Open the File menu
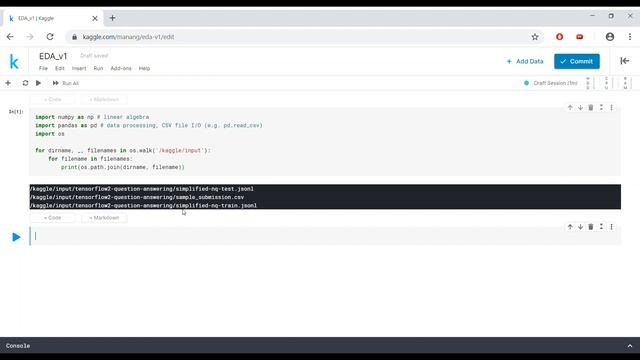Image resolution: width=640 pixels, height=360 pixels. point(43,68)
